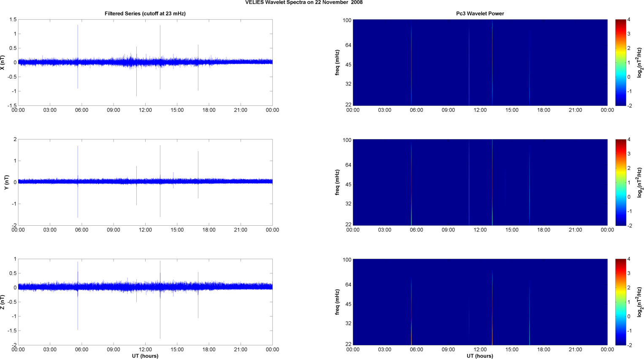
Task: Click the color bar beside the Z wavelet spectrogram
Action: (x=620, y=302)
